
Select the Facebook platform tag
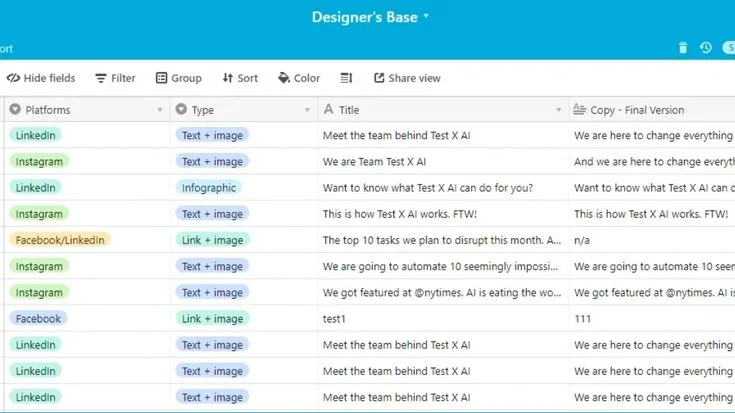click(38, 319)
